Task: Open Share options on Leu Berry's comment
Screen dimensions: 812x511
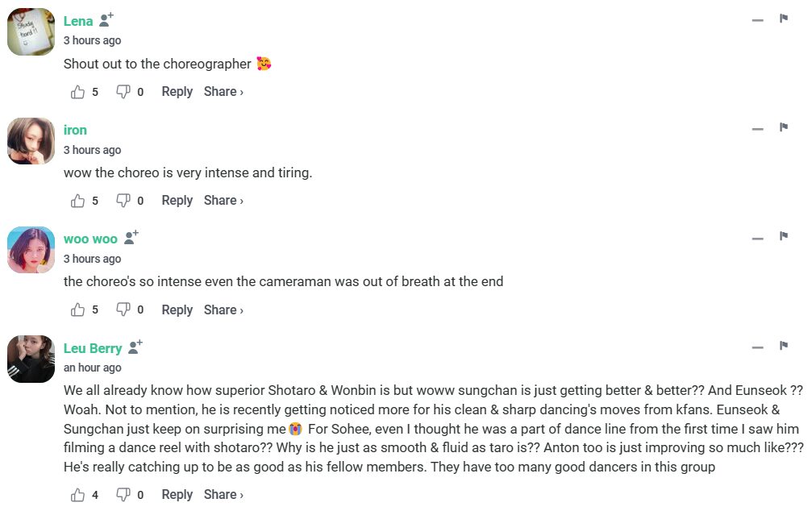Action: tap(223, 495)
